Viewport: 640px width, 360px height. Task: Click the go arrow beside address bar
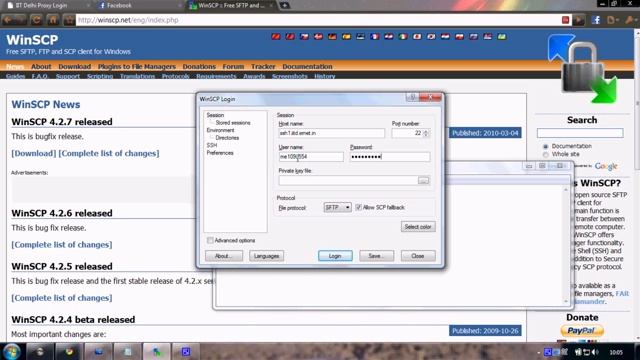pyautogui.click(x=579, y=20)
